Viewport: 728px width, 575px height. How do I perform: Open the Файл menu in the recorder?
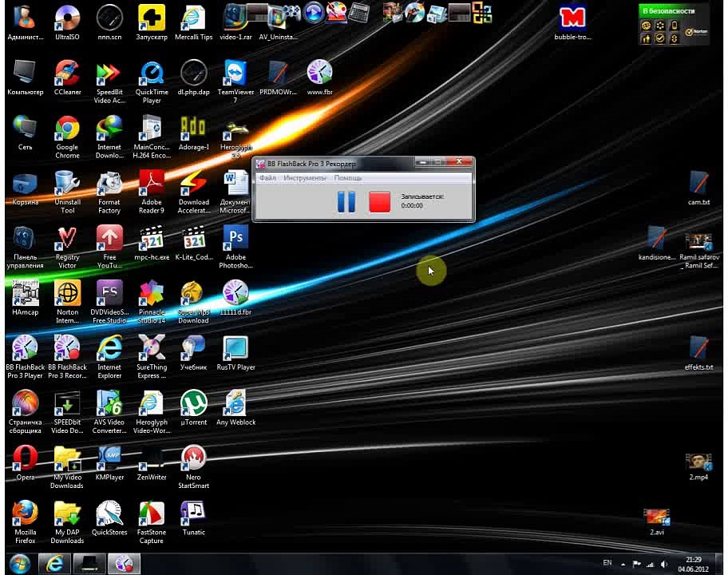coord(267,178)
